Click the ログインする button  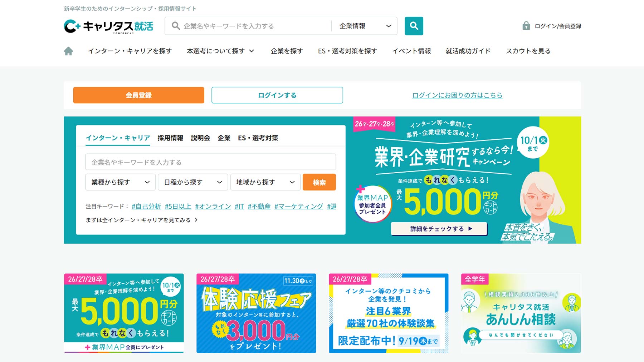click(277, 95)
